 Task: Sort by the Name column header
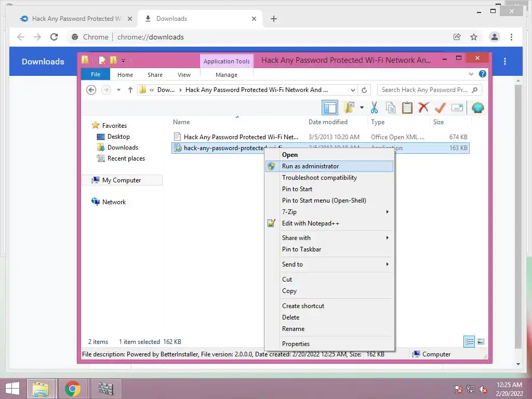coord(237,122)
